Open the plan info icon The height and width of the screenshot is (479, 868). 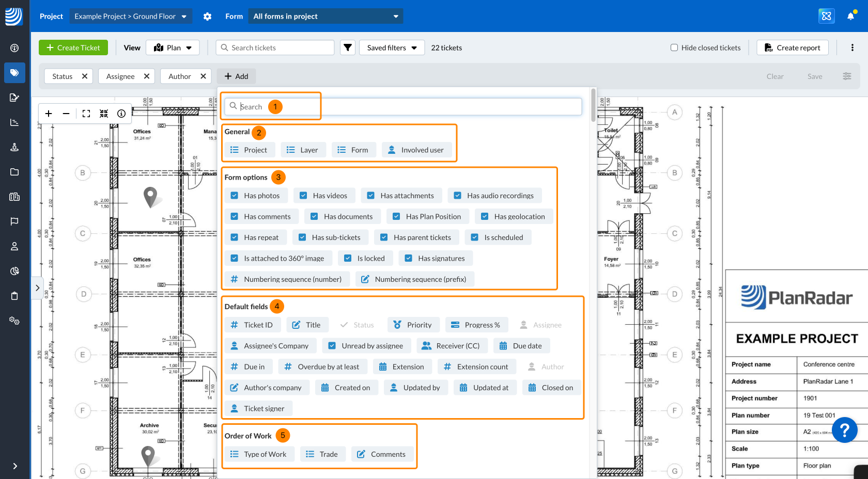click(x=121, y=114)
